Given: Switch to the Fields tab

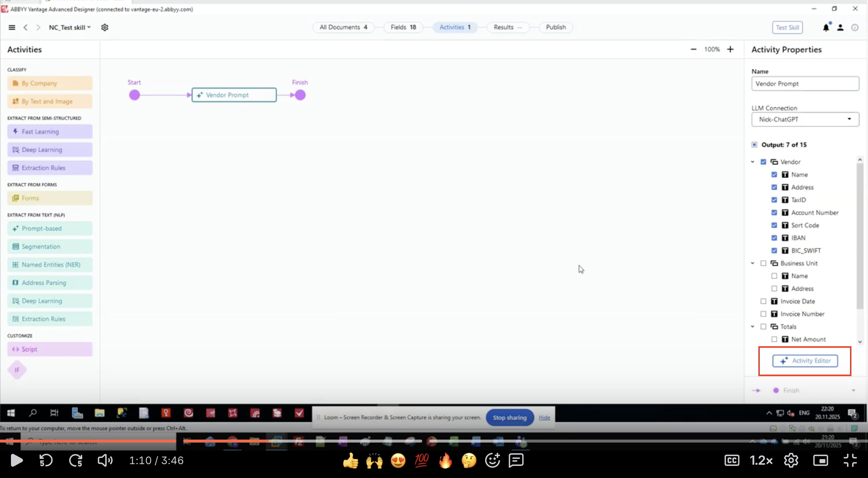Looking at the screenshot, I should tap(403, 27).
